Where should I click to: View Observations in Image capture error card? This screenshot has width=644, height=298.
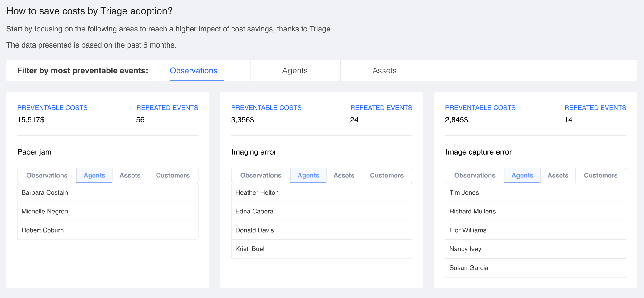(475, 176)
